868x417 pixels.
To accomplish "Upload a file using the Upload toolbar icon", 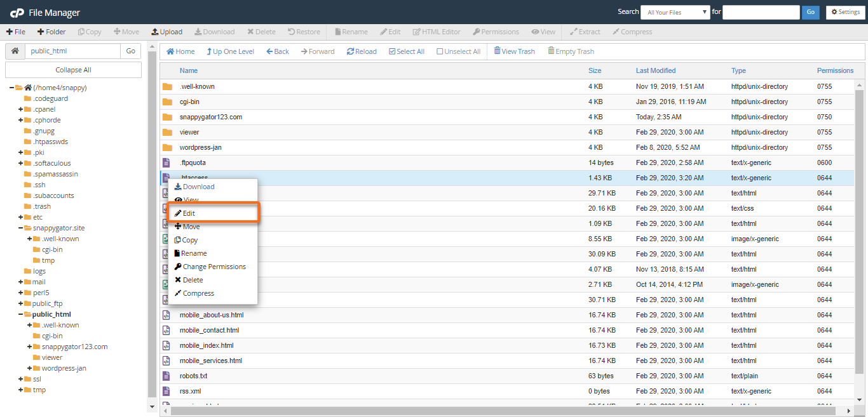I will (166, 31).
